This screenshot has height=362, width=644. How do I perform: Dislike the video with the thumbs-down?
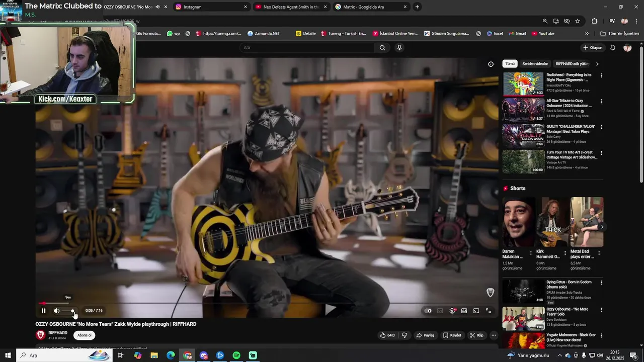point(405,335)
